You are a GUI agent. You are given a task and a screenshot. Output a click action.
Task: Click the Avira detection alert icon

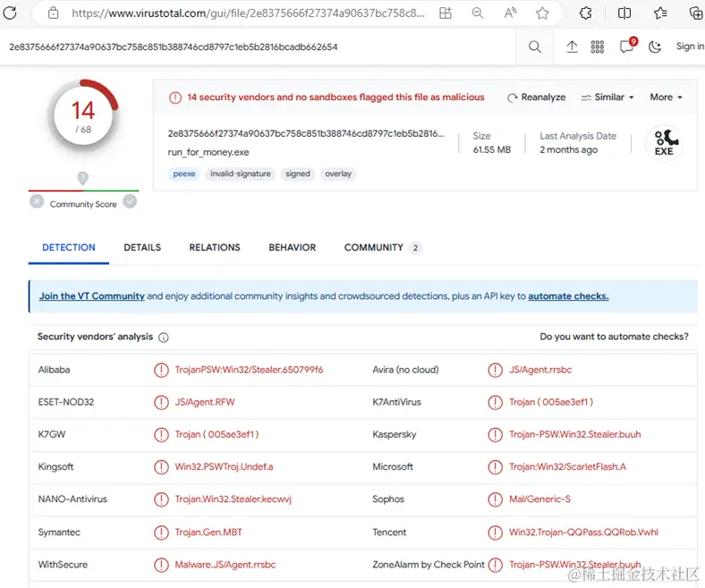click(x=495, y=370)
